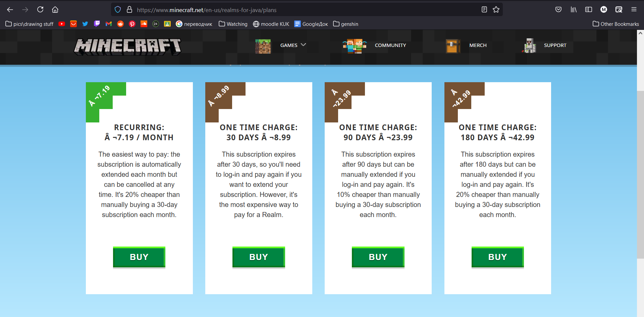Open the round 24 bookmark
This screenshot has width=644, height=317.
tap(156, 24)
